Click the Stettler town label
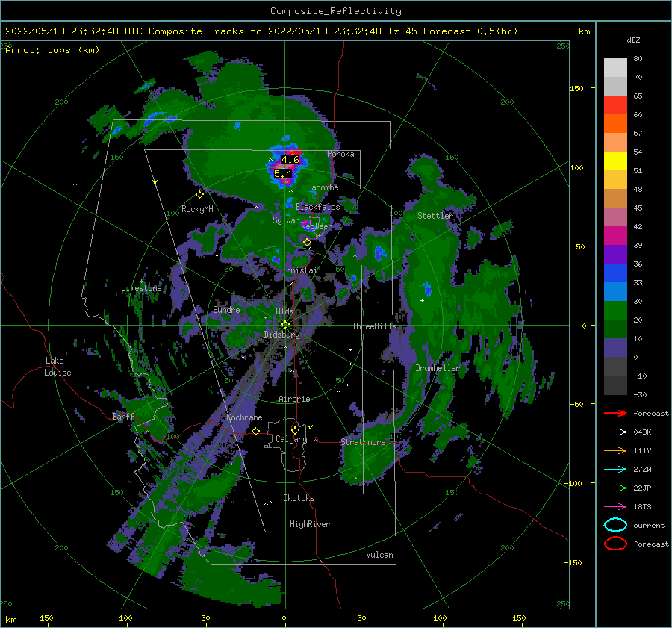 point(435,216)
